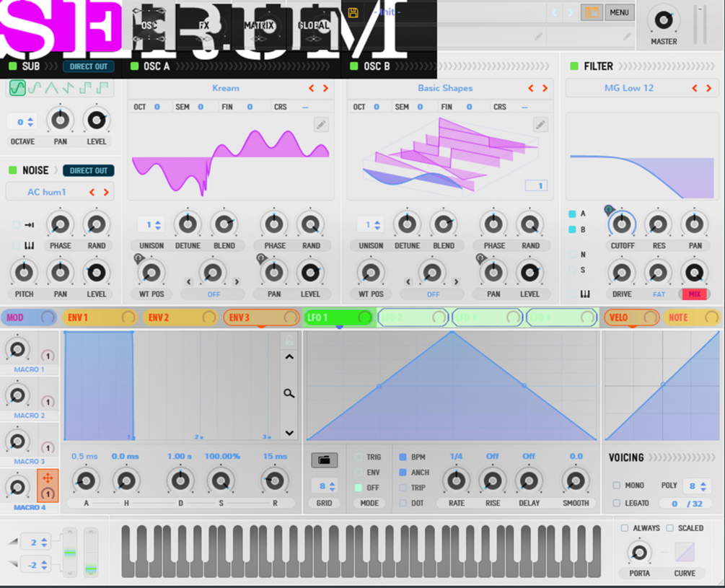Open the MG Low 12 filter type menu
The height and width of the screenshot is (588, 725).
[629, 88]
